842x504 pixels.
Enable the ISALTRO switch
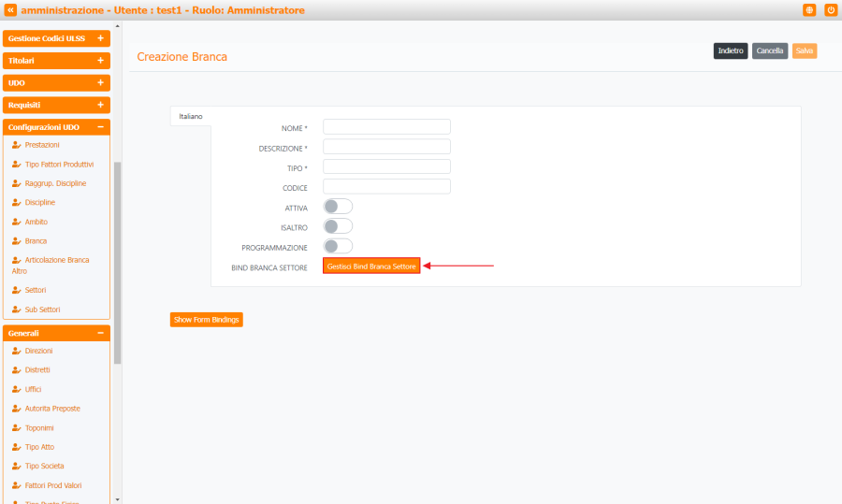coord(337,226)
